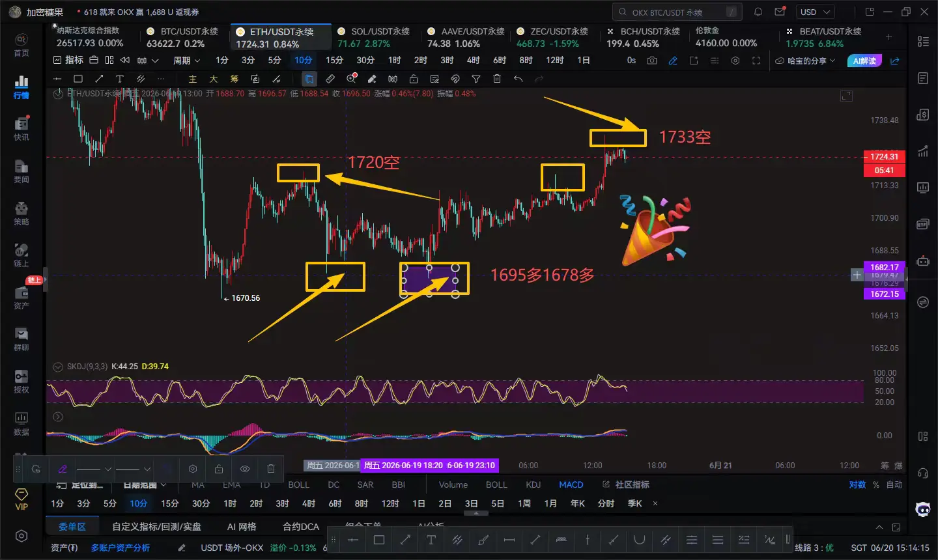
Task: Open the 快讯 news flash sidebar item
Action: (x=21, y=129)
